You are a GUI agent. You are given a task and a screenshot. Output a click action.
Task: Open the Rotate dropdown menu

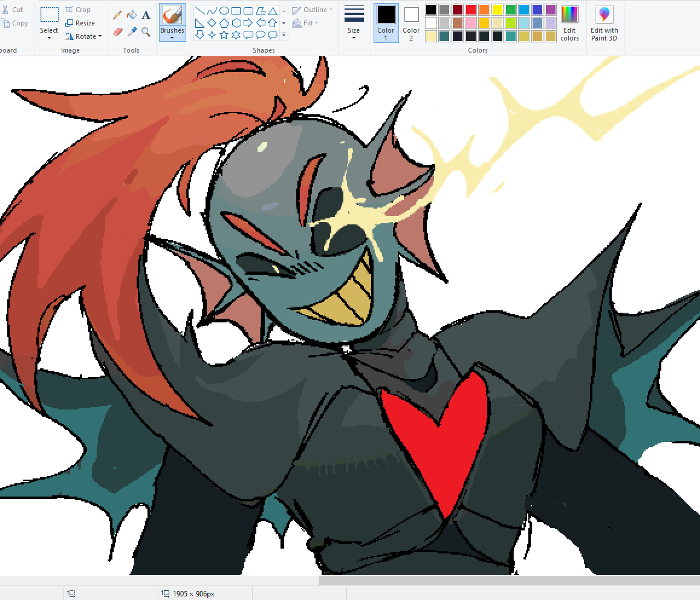[x=83, y=36]
